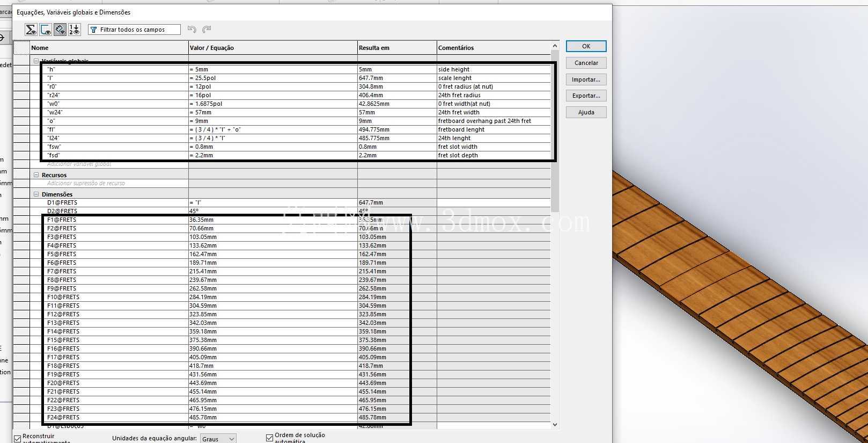Select the D1@FRETS dimension row
Viewport: 868px width, 443px height.
pos(290,202)
